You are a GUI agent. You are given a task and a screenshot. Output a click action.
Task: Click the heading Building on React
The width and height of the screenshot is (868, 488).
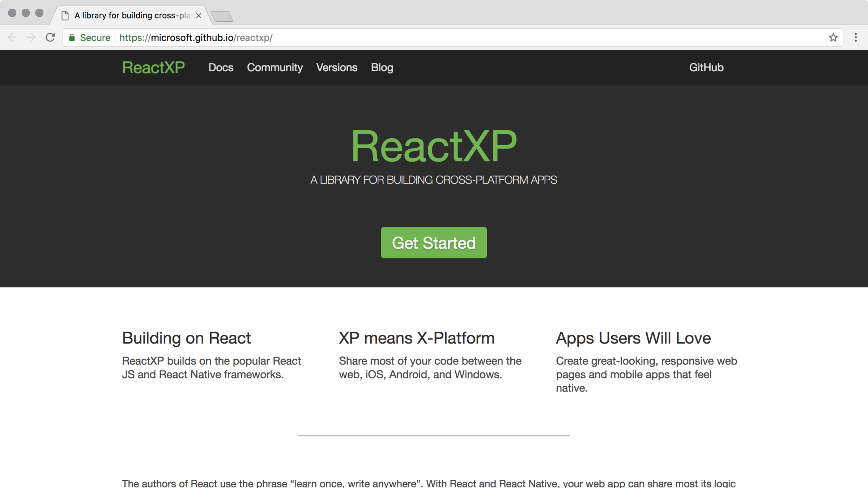(187, 338)
